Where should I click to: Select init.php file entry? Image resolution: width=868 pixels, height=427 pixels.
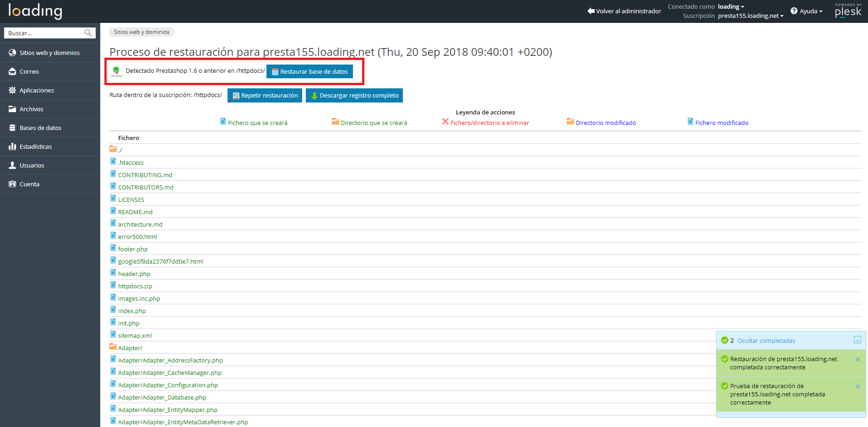[x=129, y=323]
